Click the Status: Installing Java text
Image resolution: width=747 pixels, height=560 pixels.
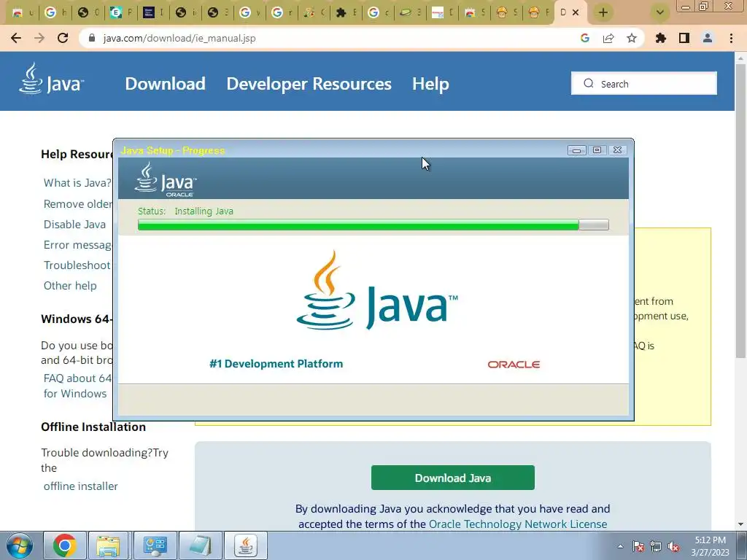(185, 211)
